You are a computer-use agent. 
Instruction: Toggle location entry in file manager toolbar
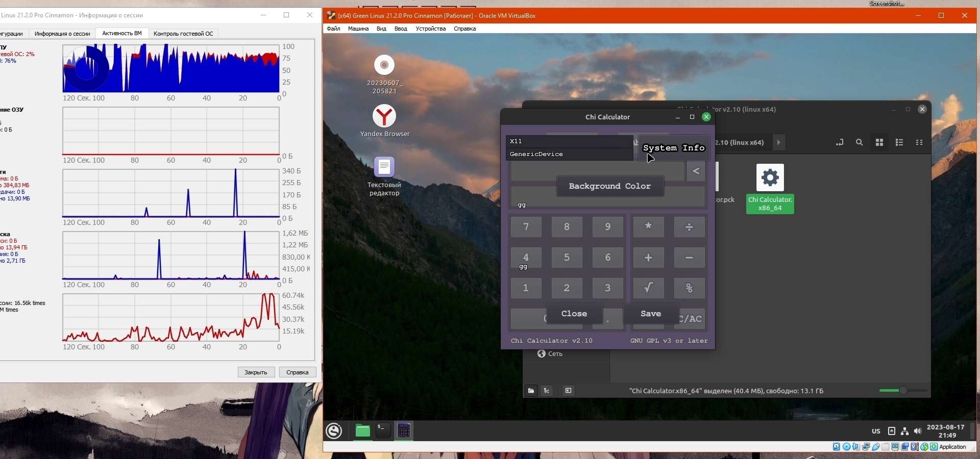840,143
